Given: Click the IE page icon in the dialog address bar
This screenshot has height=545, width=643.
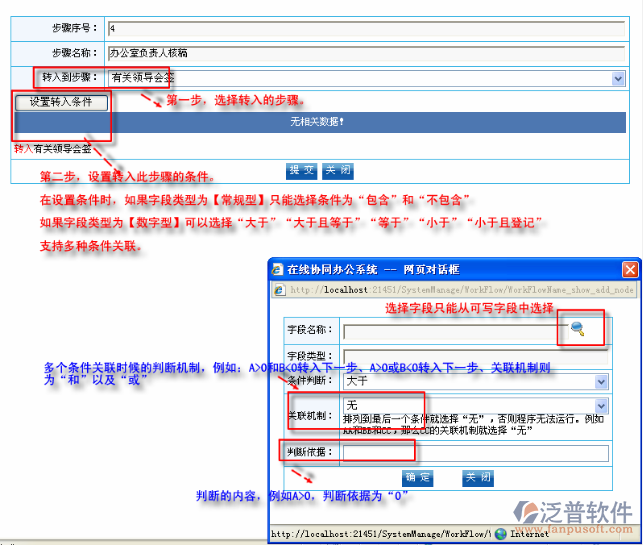Looking at the screenshot, I should (x=278, y=290).
